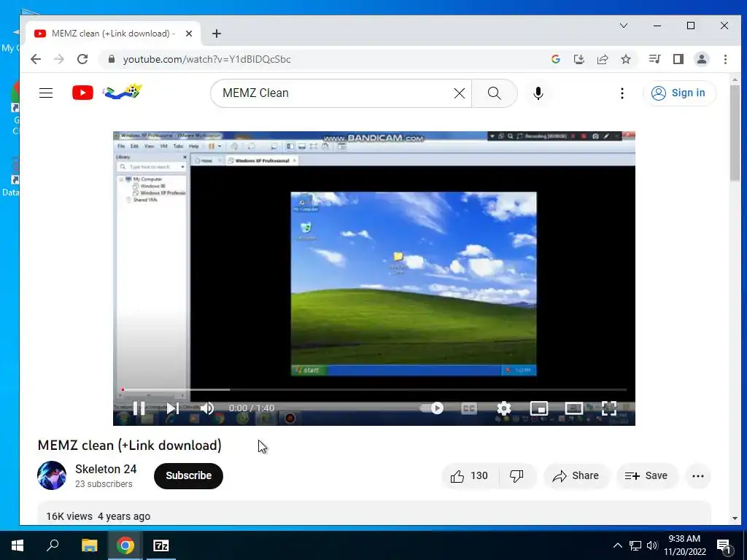Image resolution: width=747 pixels, height=560 pixels.
Task: Open the volume tray icon
Action: [x=652, y=545]
